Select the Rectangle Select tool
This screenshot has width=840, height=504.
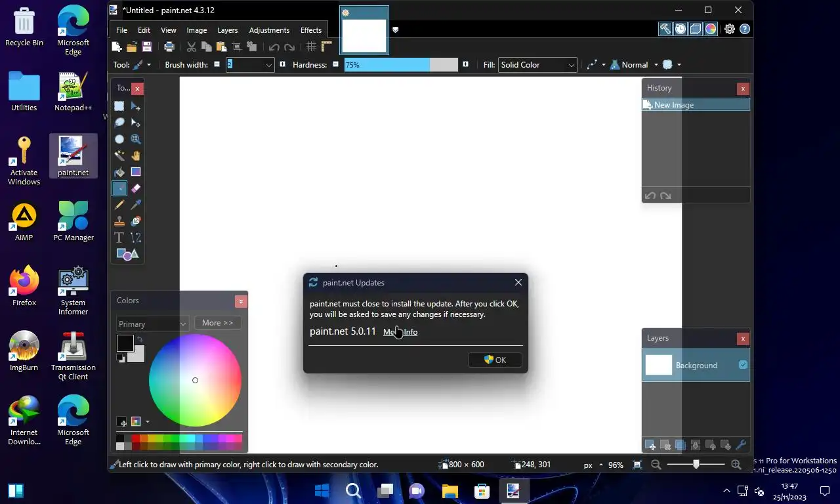pyautogui.click(x=119, y=106)
